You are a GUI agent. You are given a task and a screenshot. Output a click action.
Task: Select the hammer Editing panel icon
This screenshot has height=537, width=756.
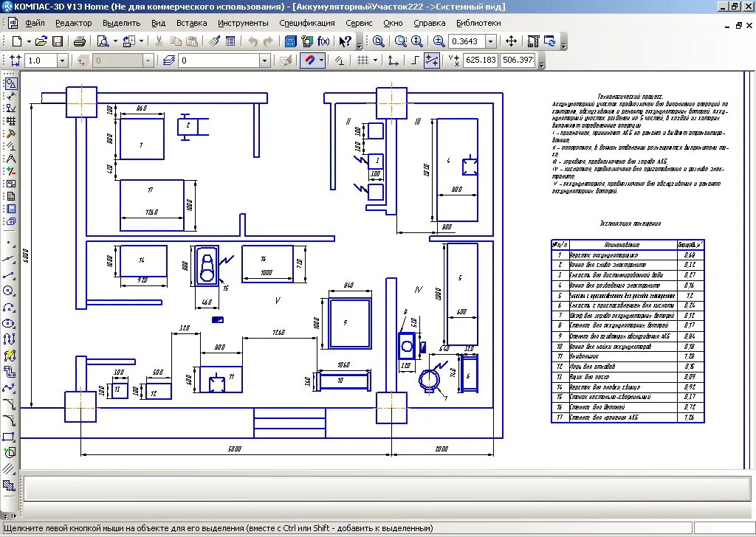(x=10, y=134)
